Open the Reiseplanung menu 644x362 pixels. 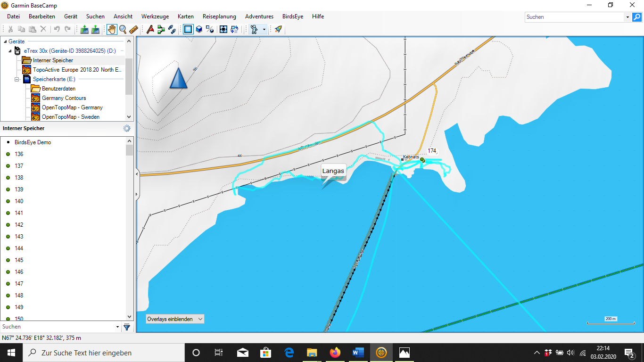pyautogui.click(x=219, y=16)
